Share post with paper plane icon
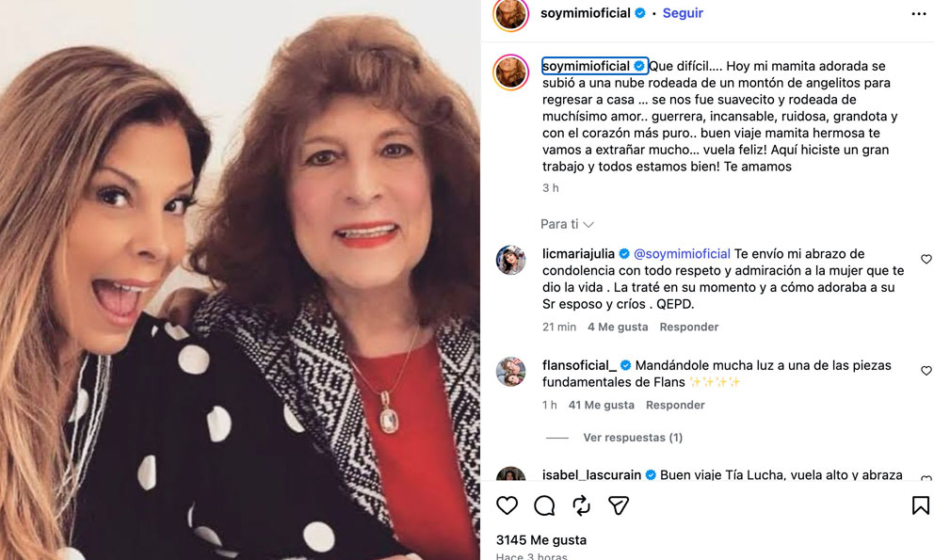 tap(619, 506)
